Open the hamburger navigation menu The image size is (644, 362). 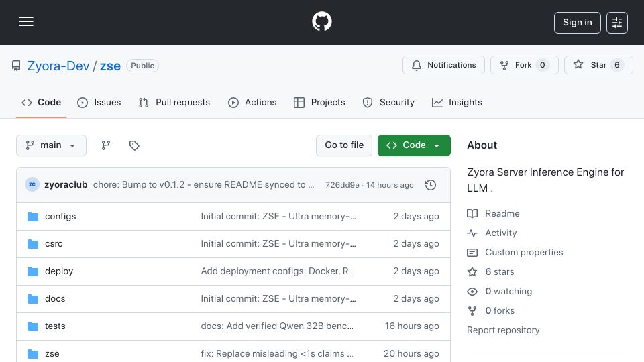pyautogui.click(x=26, y=21)
